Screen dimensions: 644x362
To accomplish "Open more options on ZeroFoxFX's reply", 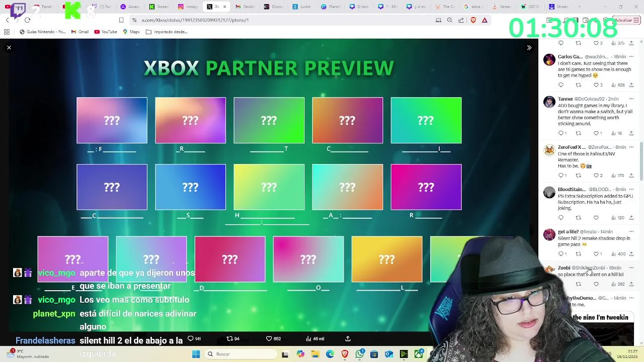I will (x=631, y=147).
